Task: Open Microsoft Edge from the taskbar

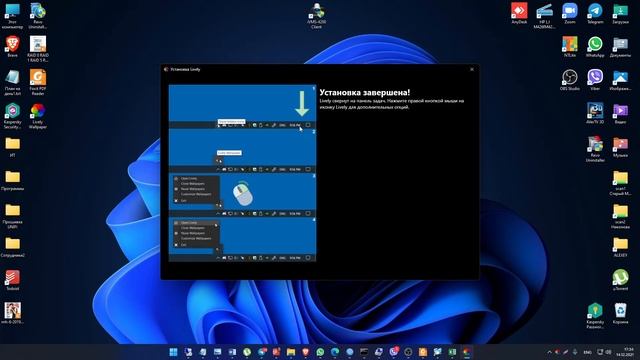Action: point(335,352)
